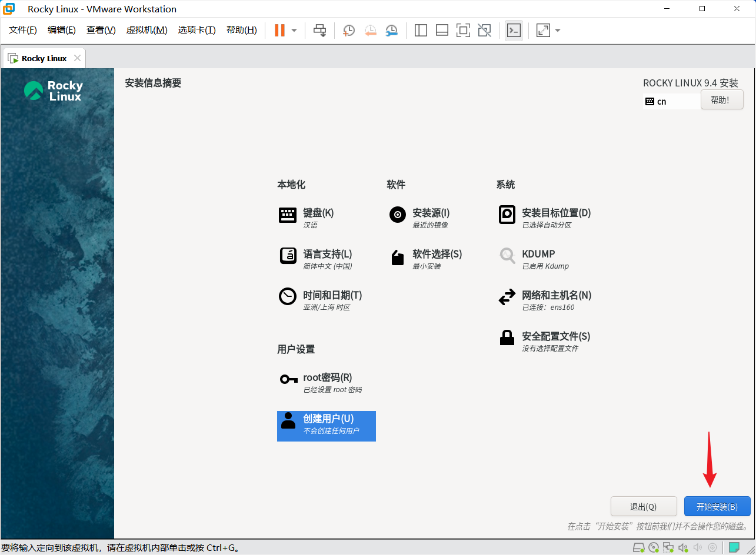This screenshot has width=756, height=555.
Task: Open the VM snapshot manager
Action: click(x=391, y=30)
